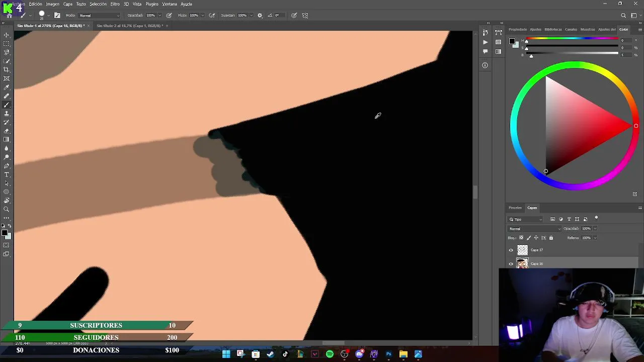Screen dimensions: 644x362
Task: Open the brush preset picker arrow
Action: coord(48,16)
